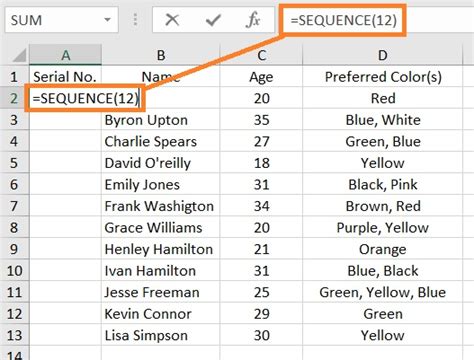Screen dimensions: 474x360
Task: Select column D header
Action: (x=383, y=55)
